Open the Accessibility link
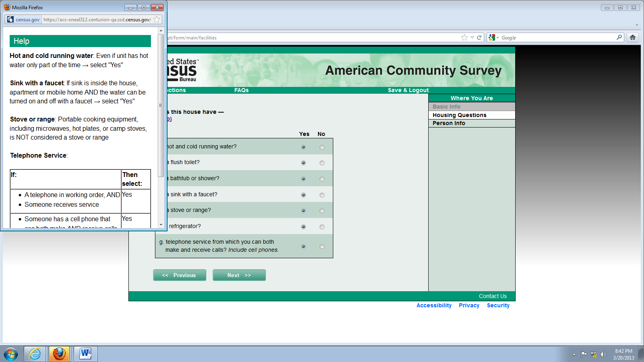Image resolution: width=644 pixels, height=362 pixels. pos(434,305)
